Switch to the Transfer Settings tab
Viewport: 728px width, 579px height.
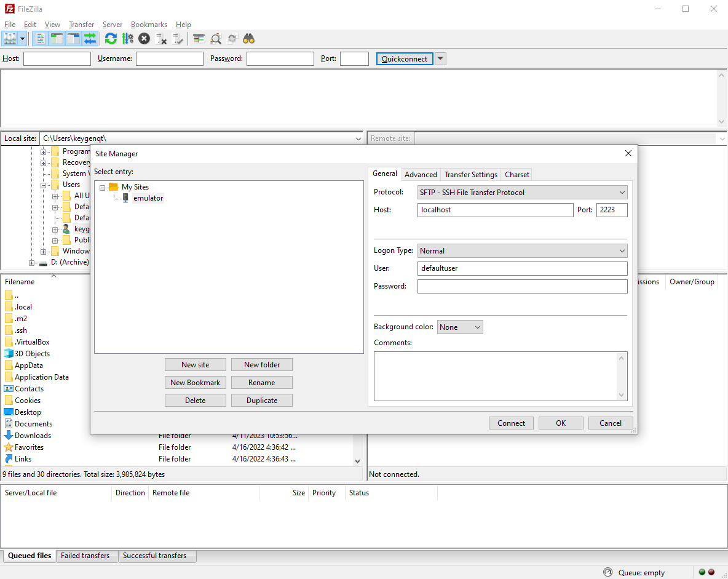point(471,175)
